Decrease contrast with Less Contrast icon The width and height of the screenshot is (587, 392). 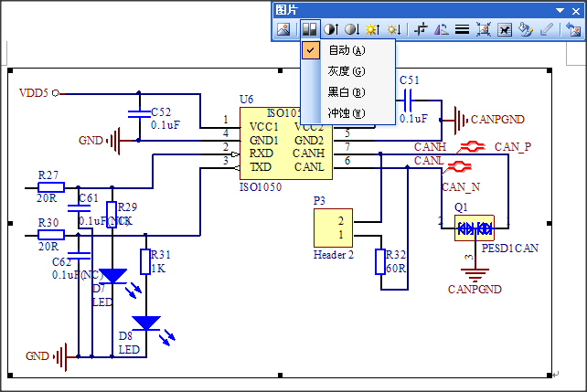tap(352, 29)
